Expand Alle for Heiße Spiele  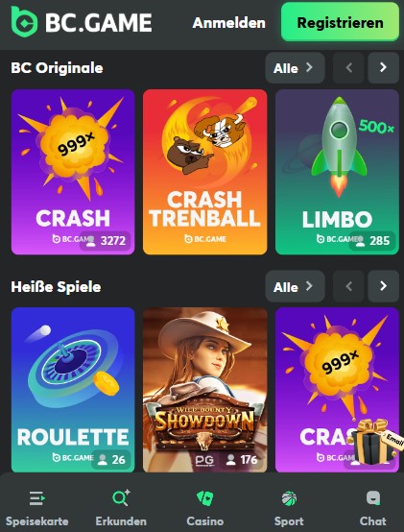click(295, 287)
